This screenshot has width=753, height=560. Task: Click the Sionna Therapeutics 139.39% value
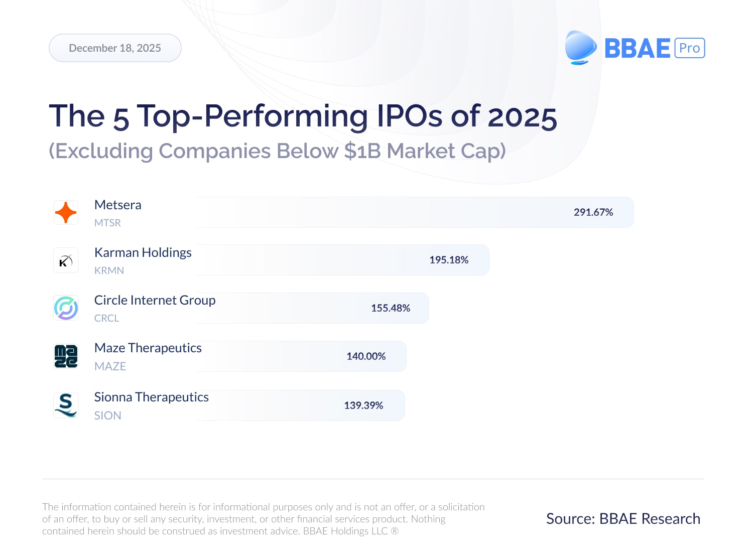[363, 405]
